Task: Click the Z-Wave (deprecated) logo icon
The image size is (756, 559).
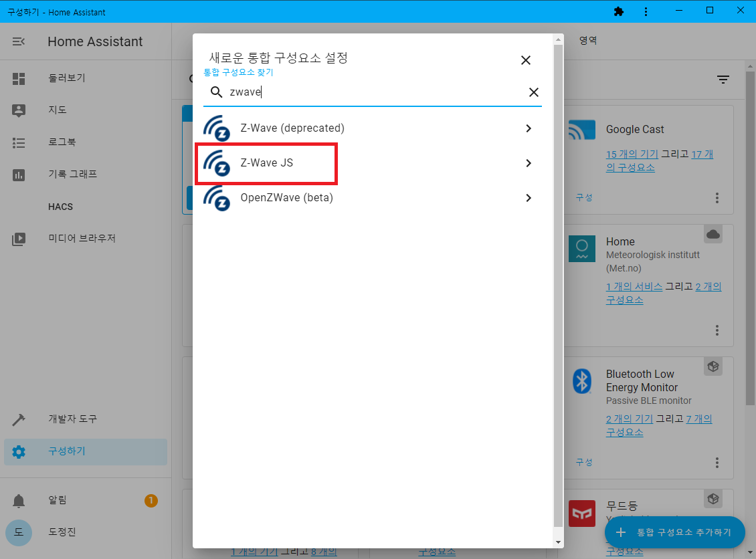Action: point(217,128)
